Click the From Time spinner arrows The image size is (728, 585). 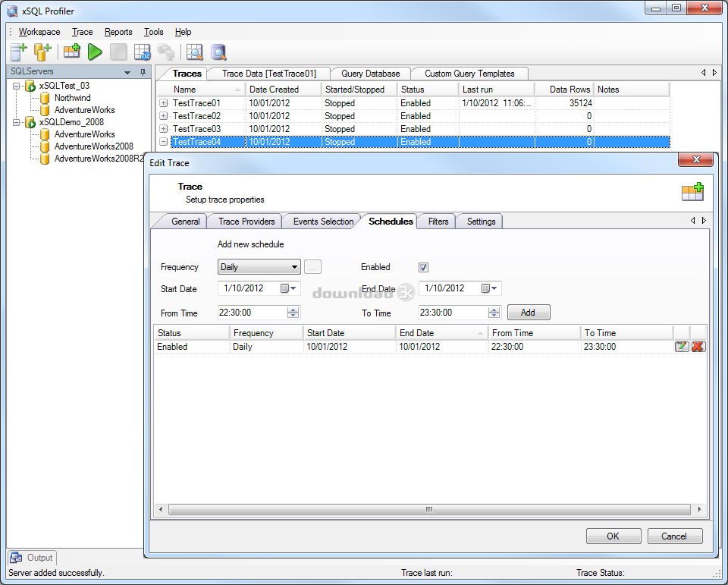[293, 313]
